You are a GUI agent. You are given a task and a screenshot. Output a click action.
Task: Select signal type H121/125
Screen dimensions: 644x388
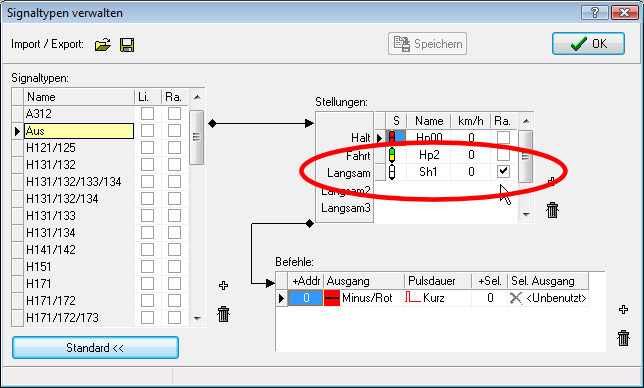click(79, 148)
